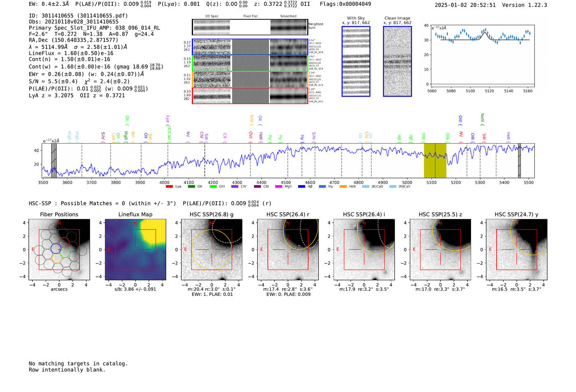Viewport: 576px width, 392px height.
Task: Select the green-bordered 2D spectrum row
Action: 250,63
